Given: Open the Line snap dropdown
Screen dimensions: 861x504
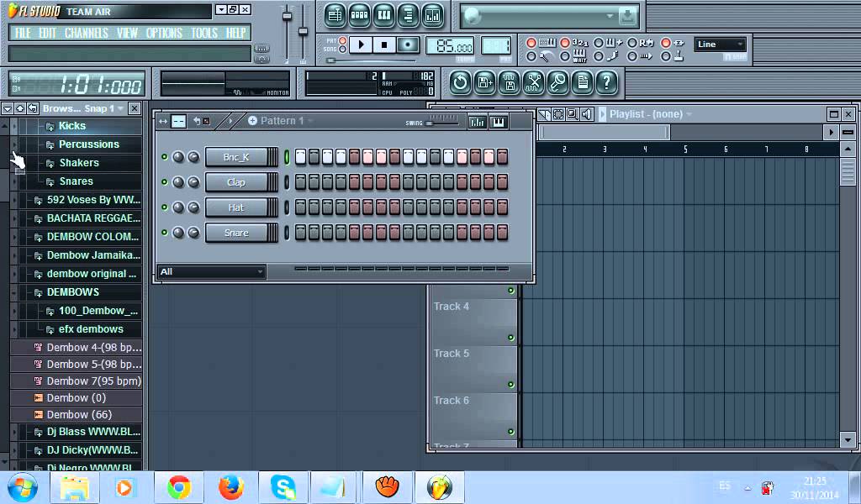Looking at the screenshot, I should (x=720, y=45).
